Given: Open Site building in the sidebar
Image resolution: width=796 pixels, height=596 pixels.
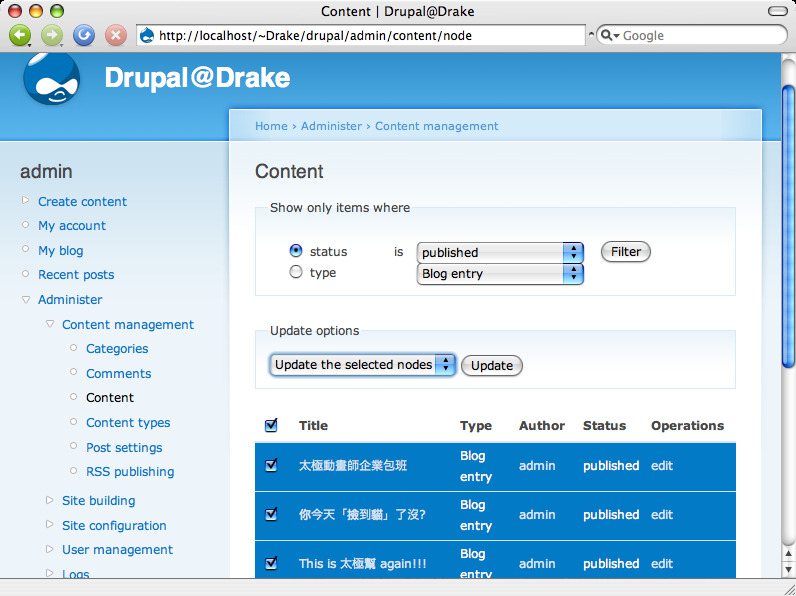Looking at the screenshot, I should [x=98, y=501].
